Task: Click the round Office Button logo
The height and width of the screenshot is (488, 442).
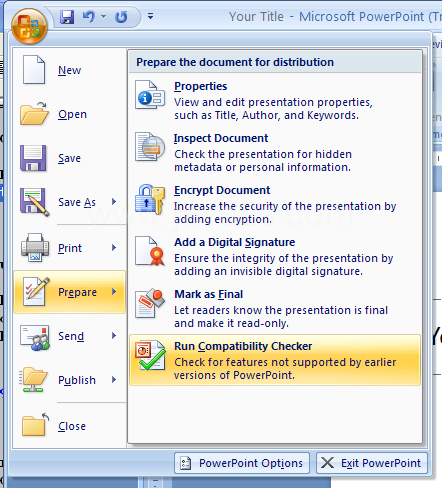Action: pyautogui.click(x=29, y=26)
